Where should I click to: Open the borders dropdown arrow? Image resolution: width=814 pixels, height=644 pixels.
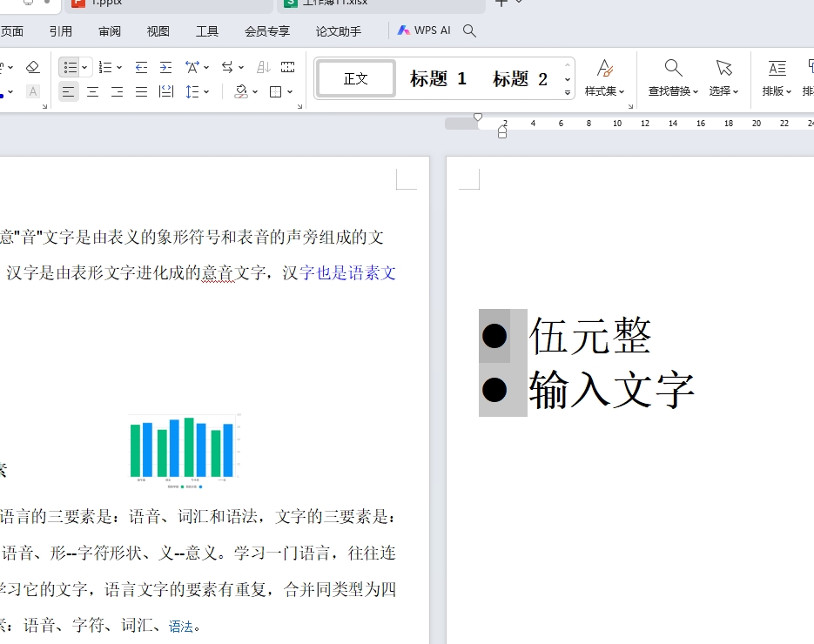coord(290,92)
